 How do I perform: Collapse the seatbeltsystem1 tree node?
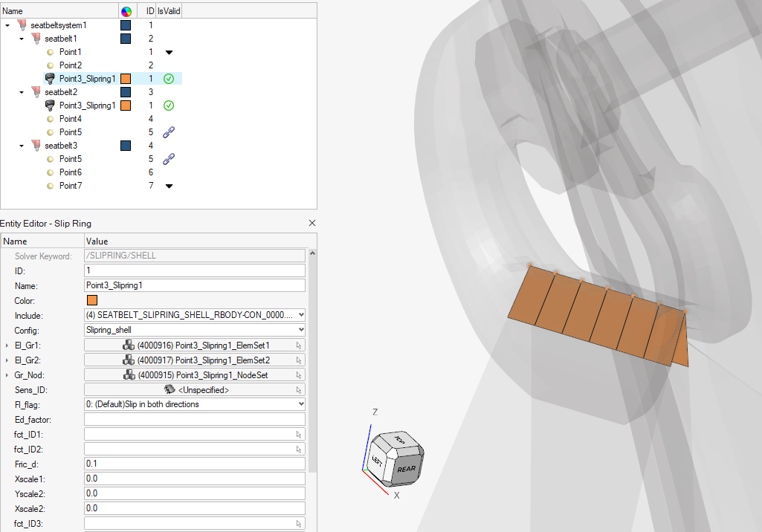7,25
